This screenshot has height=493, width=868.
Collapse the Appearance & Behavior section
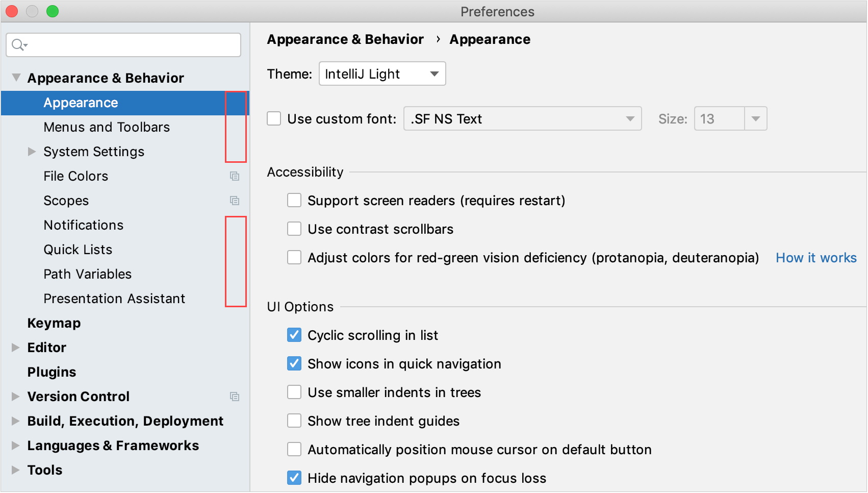point(16,77)
